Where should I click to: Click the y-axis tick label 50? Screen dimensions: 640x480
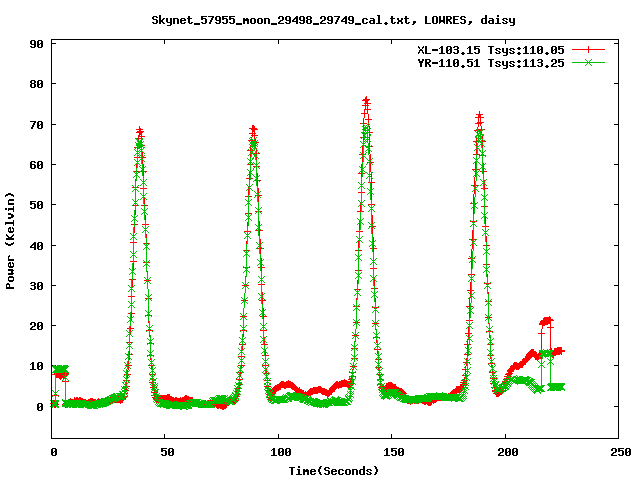click(x=36, y=205)
